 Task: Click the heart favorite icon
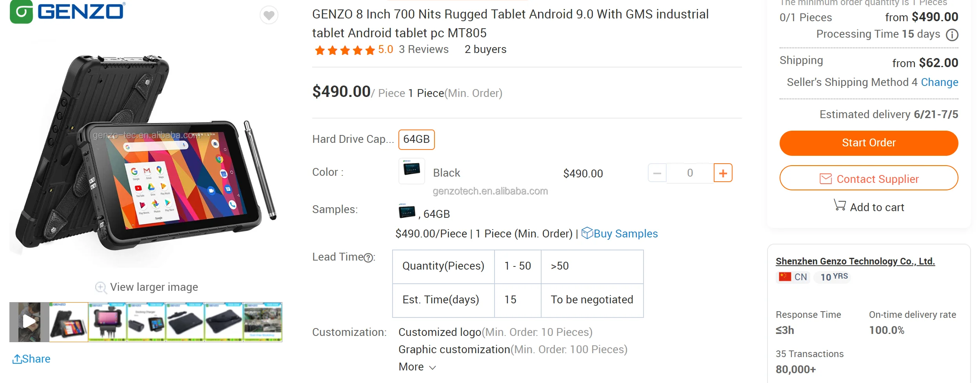[x=269, y=15]
